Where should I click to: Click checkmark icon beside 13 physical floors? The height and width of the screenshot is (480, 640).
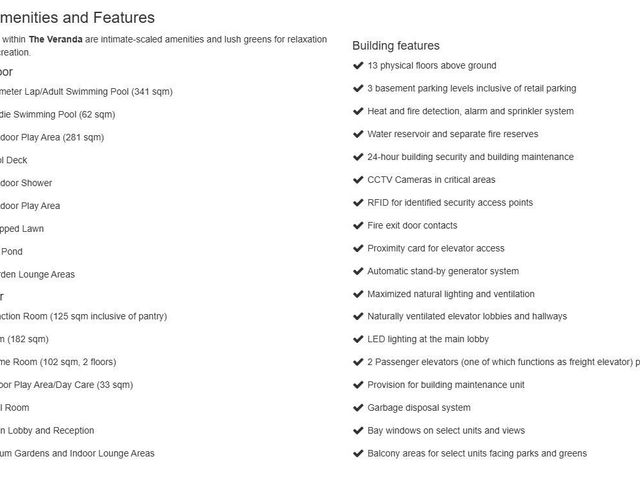358,66
